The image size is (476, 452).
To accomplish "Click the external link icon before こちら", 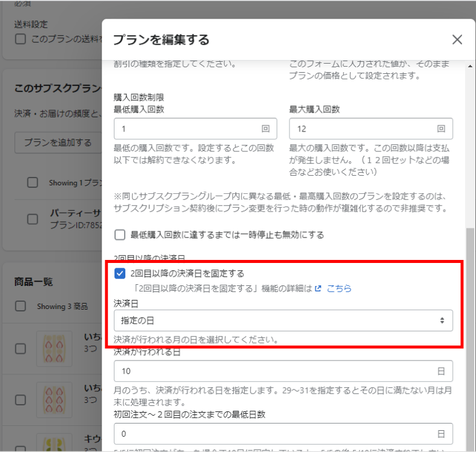I will point(318,288).
